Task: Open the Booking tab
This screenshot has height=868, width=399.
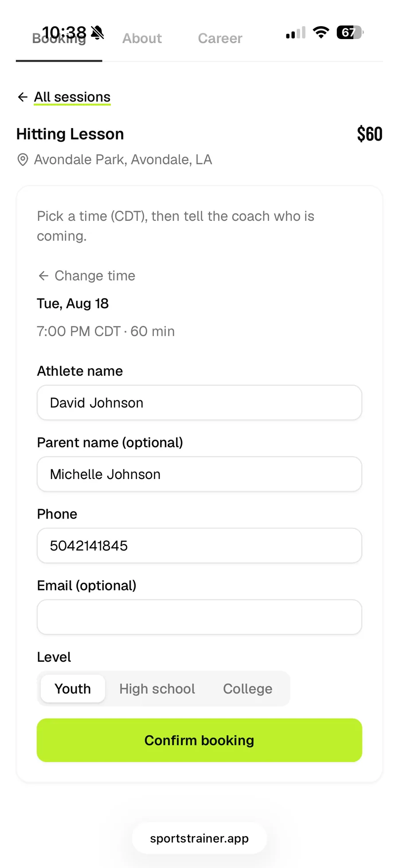Action: (59, 39)
